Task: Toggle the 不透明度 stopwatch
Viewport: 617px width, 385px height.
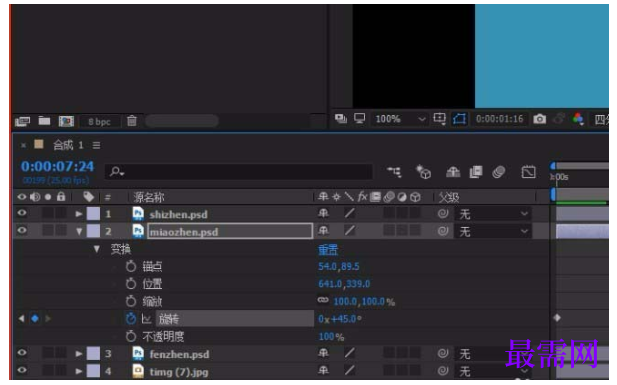Action: point(131,337)
